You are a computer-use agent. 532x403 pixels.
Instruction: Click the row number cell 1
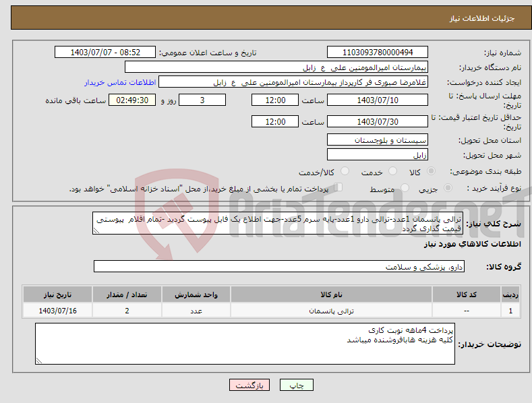[x=510, y=311]
